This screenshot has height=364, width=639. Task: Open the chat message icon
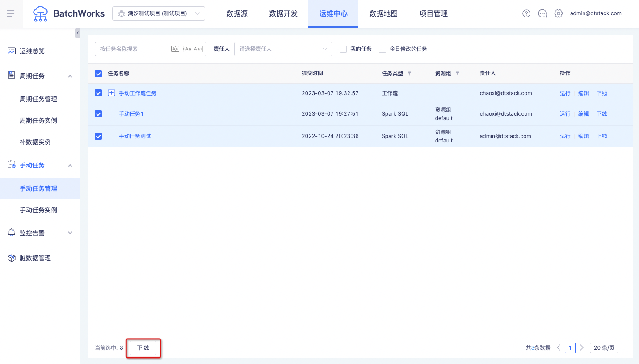(542, 13)
